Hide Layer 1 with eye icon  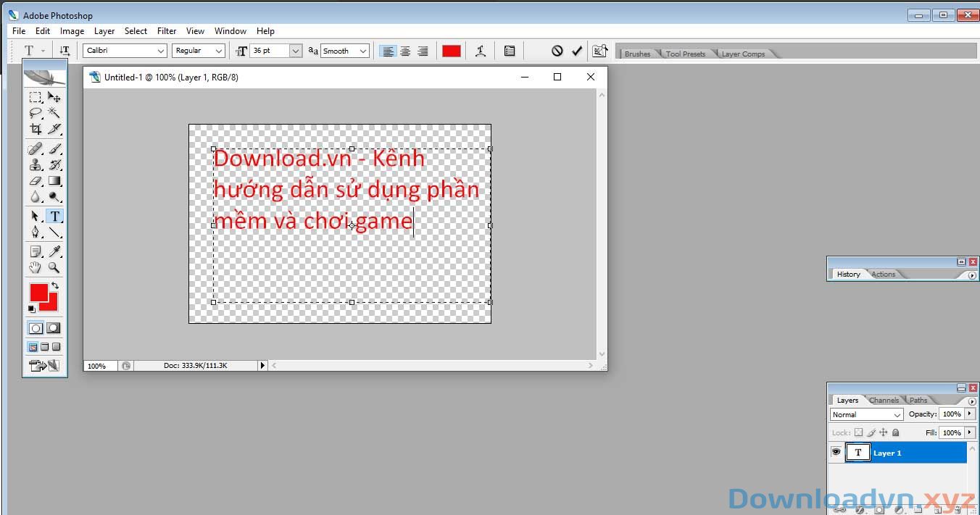tap(836, 452)
